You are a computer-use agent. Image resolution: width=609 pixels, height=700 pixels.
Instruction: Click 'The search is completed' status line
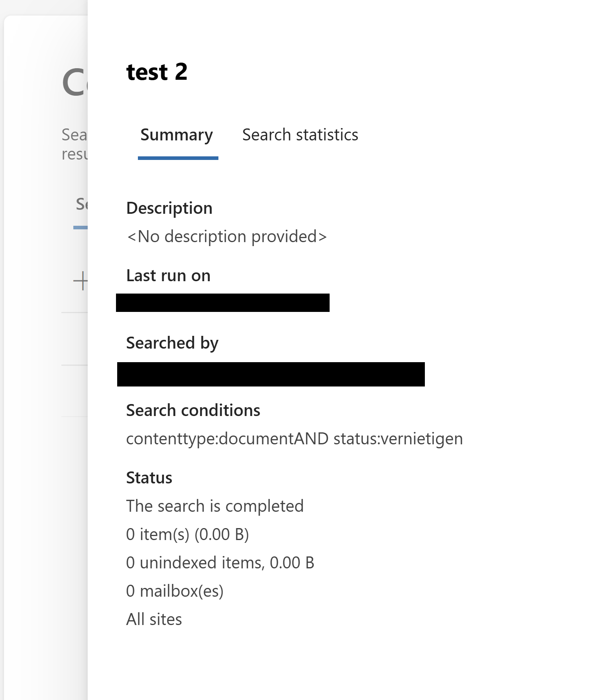click(x=215, y=506)
